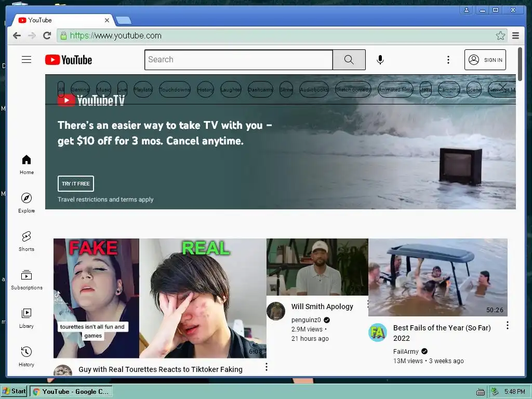
Task: Open the Chrome menu icon
Action: pos(516,36)
